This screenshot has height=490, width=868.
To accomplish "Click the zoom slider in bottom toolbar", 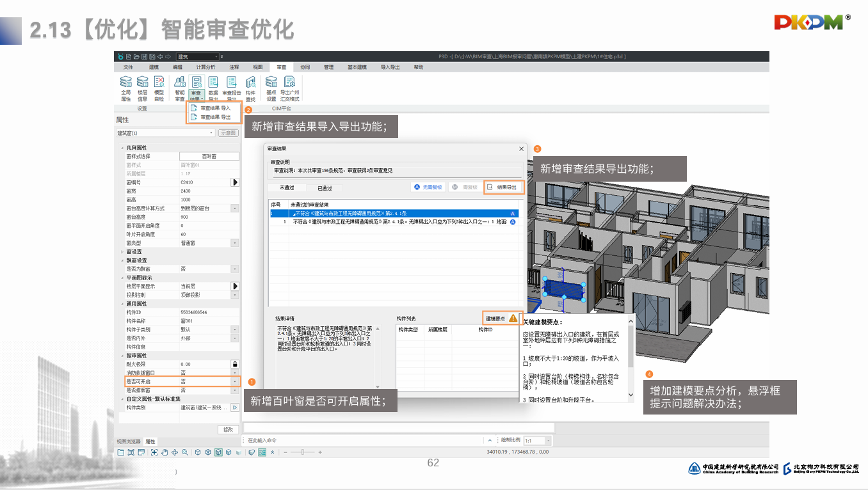I will [x=302, y=452].
